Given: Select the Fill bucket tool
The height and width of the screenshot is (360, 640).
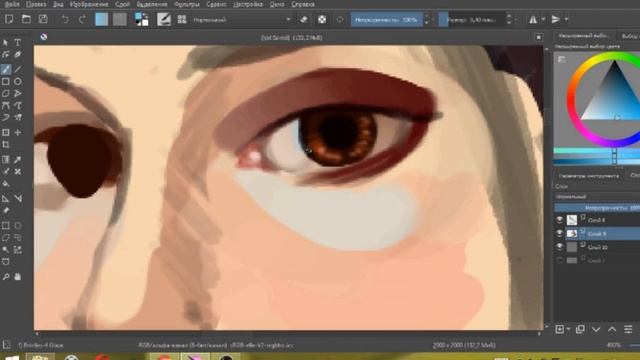Looking at the screenshot, I should point(6,184).
